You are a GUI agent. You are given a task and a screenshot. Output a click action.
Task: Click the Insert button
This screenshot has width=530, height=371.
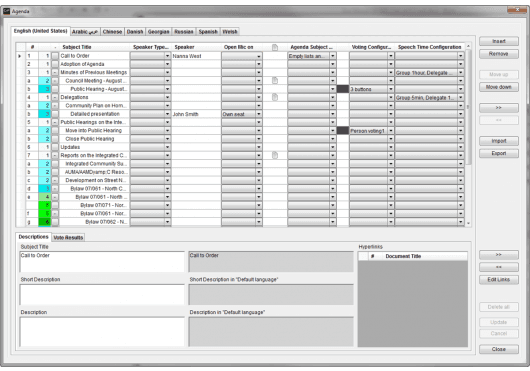point(499,41)
